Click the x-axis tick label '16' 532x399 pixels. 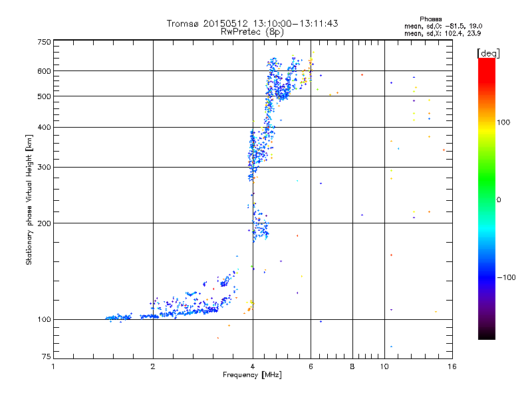pos(452,366)
